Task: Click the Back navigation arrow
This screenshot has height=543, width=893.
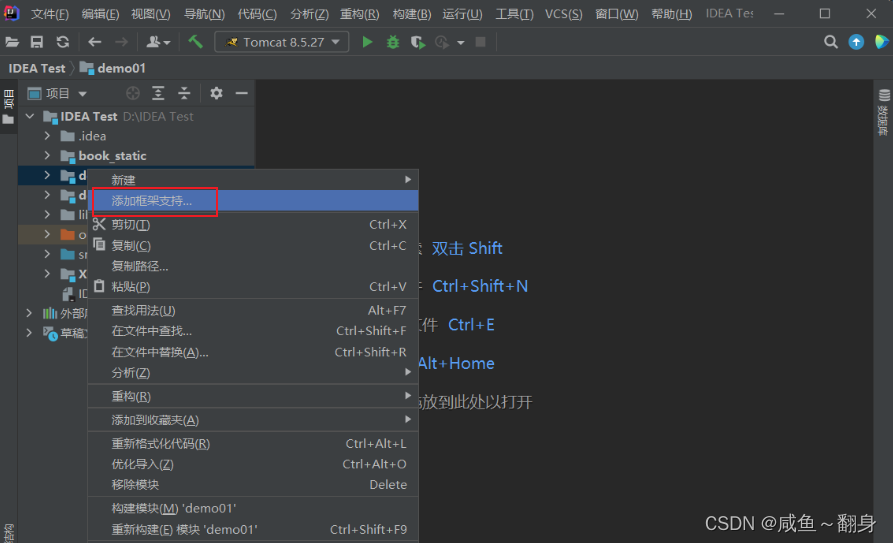Action: 95,42
